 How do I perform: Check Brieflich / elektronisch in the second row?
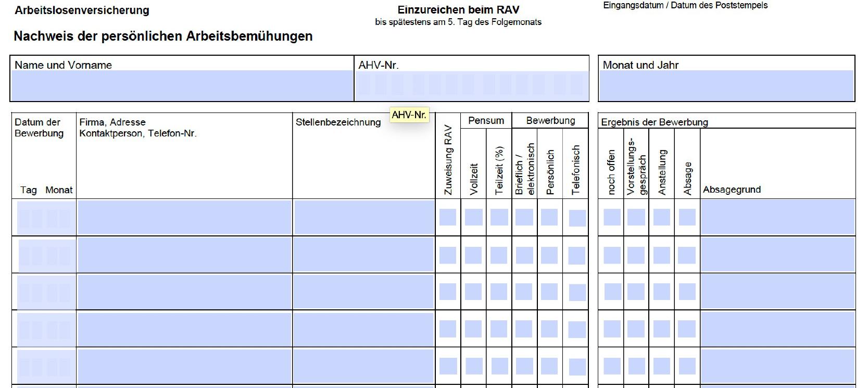tap(524, 255)
